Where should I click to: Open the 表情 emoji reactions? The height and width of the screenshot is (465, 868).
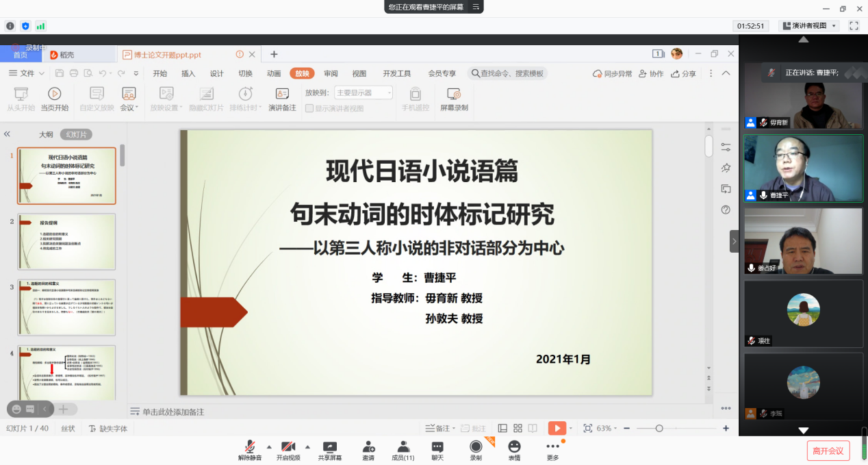tap(514, 447)
